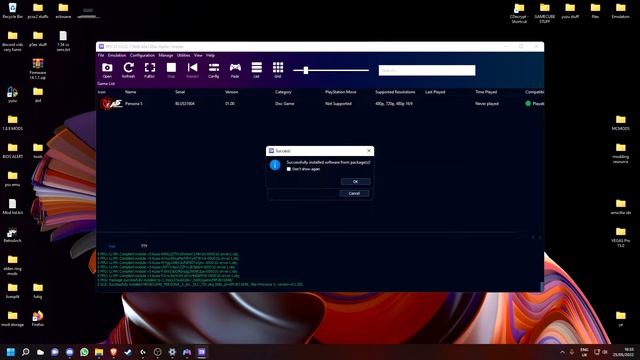Expand the system tray hidden icons chevron

point(562,352)
